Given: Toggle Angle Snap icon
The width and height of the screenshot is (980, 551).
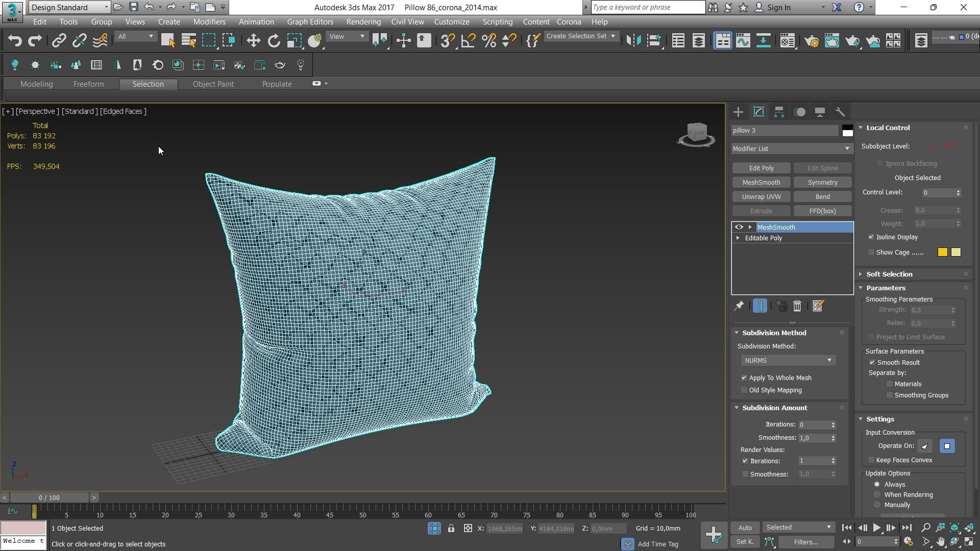Looking at the screenshot, I should (x=468, y=41).
